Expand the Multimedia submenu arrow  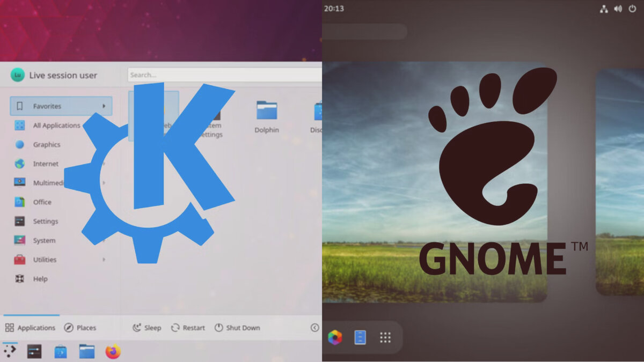pos(104,183)
